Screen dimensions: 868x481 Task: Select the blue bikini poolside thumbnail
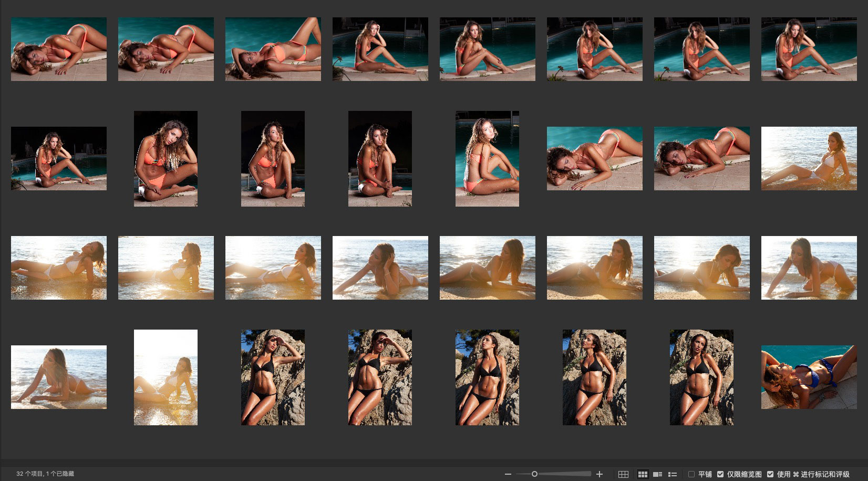(x=809, y=377)
